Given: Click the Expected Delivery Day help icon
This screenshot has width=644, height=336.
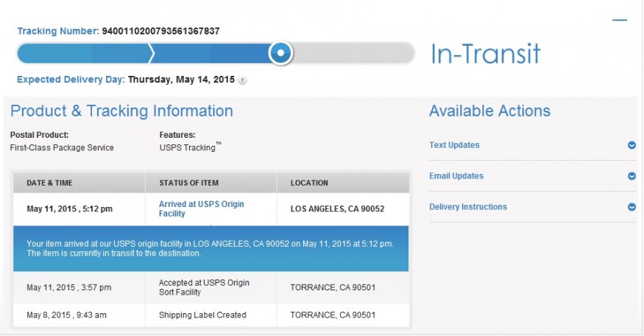Looking at the screenshot, I should tap(242, 80).
